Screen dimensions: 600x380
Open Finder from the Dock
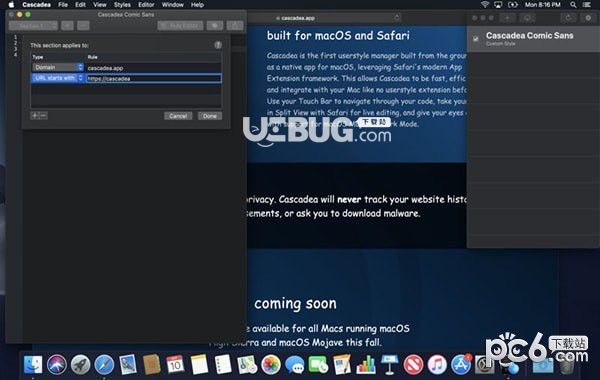(33, 364)
